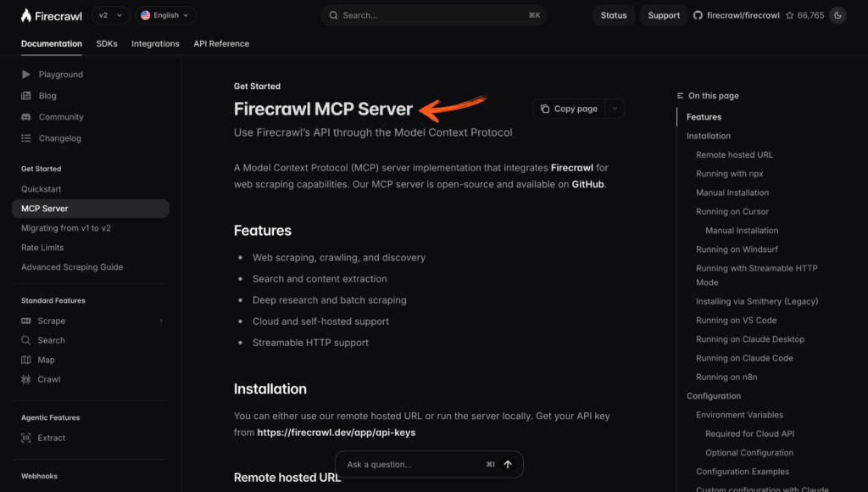Open the v2 version dropdown
Screen dimensions: 868x492
tap(110, 14)
